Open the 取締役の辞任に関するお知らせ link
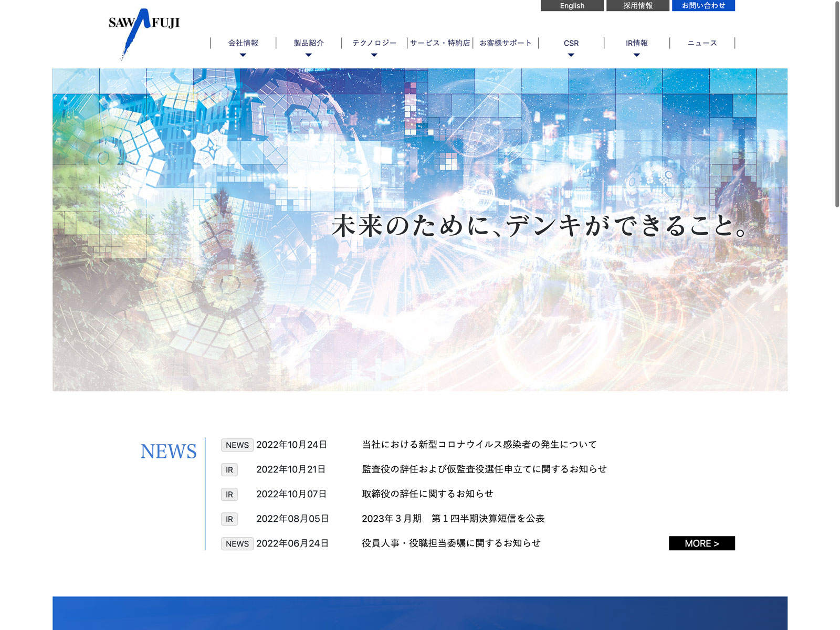Viewport: 840px width, 630px height. click(427, 494)
